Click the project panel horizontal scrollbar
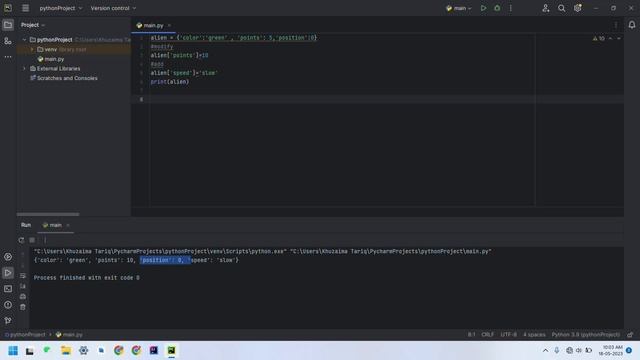The width and height of the screenshot is (640, 360). pos(48,214)
